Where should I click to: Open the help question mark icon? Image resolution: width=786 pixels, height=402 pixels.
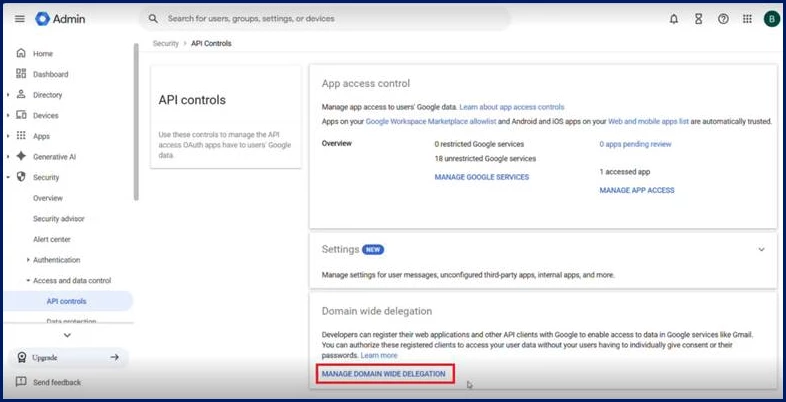coord(723,19)
